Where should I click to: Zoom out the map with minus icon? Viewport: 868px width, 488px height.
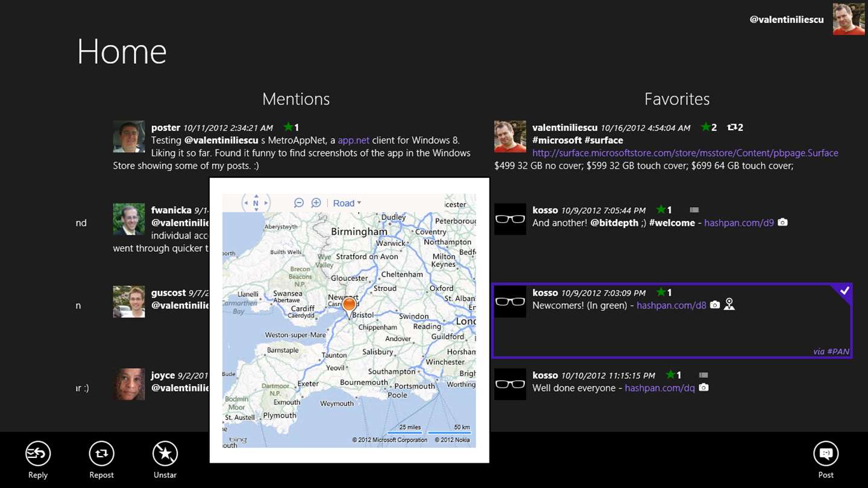point(299,203)
